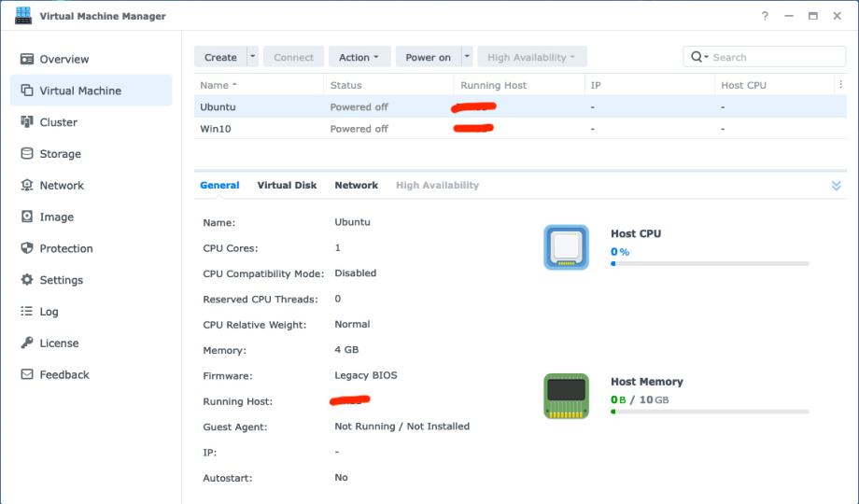Click the Feedback envelope icon

27,375
